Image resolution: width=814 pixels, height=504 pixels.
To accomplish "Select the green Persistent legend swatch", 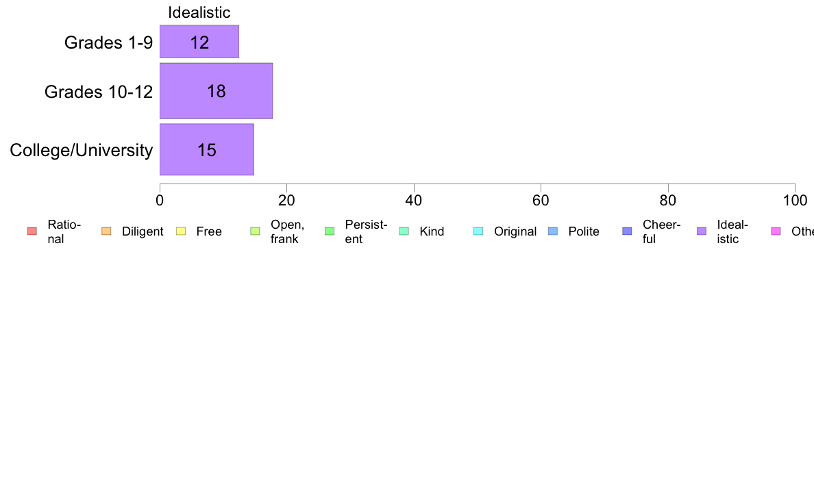I will [330, 231].
